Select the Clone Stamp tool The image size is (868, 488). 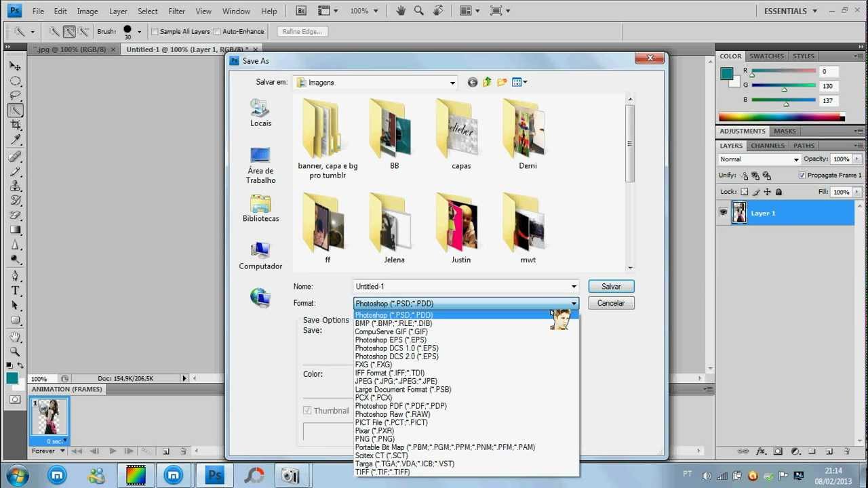click(15, 186)
